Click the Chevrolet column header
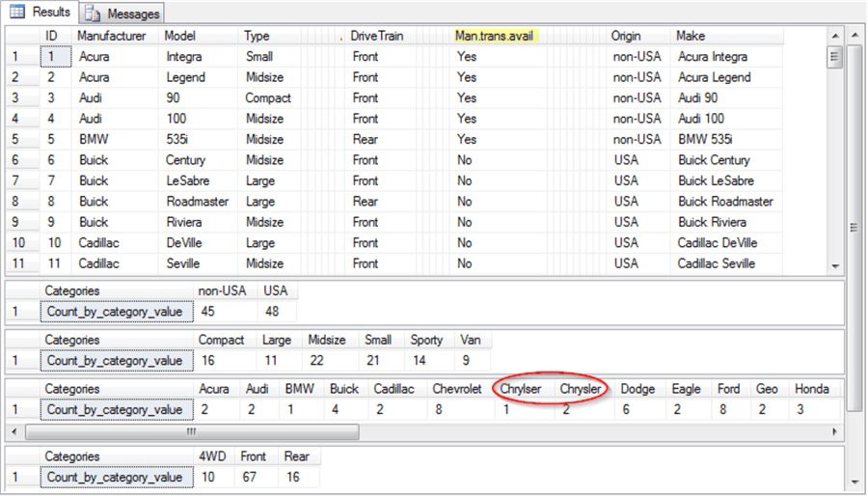Image resolution: width=868 pixels, height=496 pixels. pos(457,389)
